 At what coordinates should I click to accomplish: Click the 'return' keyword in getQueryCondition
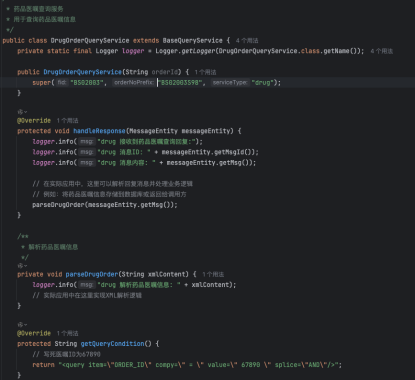43,365
